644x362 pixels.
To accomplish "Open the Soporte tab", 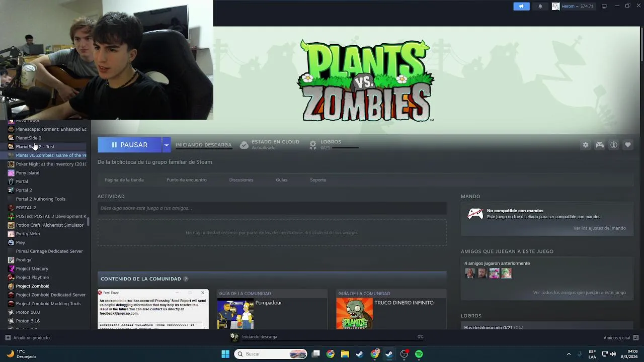I will point(318,180).
